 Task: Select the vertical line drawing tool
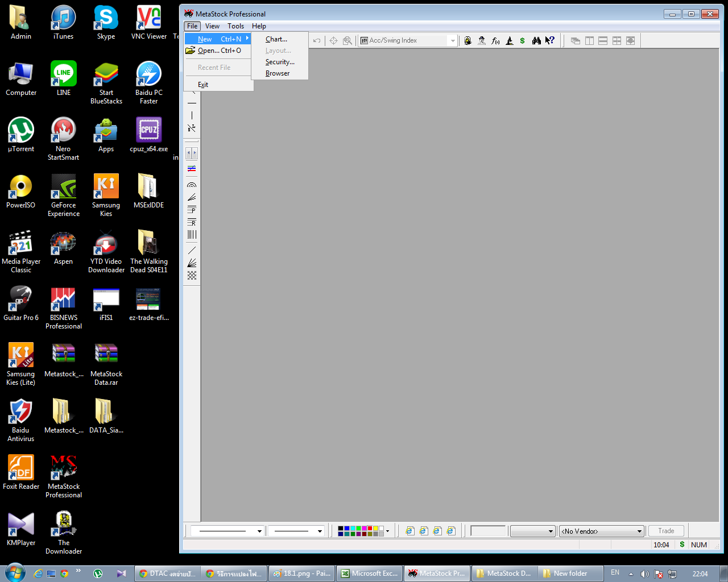192,115
